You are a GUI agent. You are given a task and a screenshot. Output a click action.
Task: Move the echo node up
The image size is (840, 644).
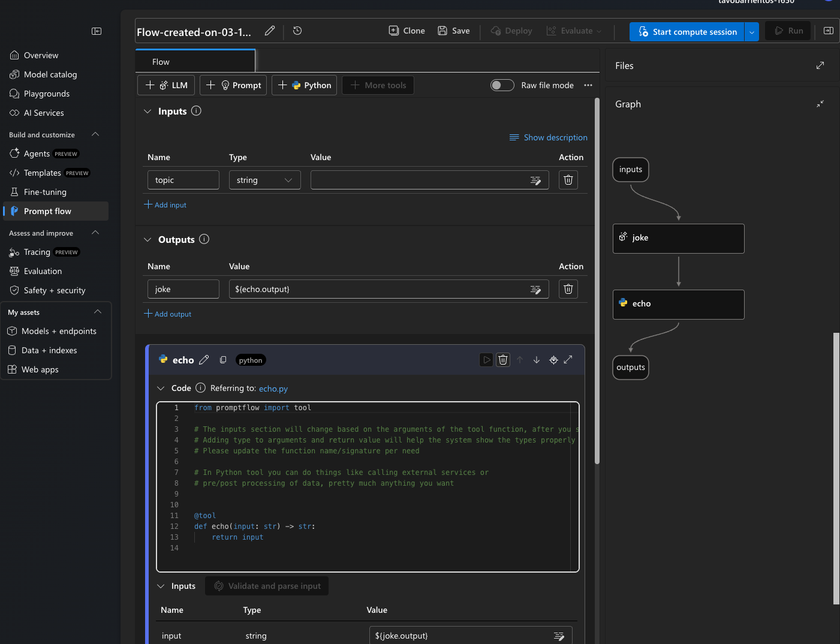520,360
